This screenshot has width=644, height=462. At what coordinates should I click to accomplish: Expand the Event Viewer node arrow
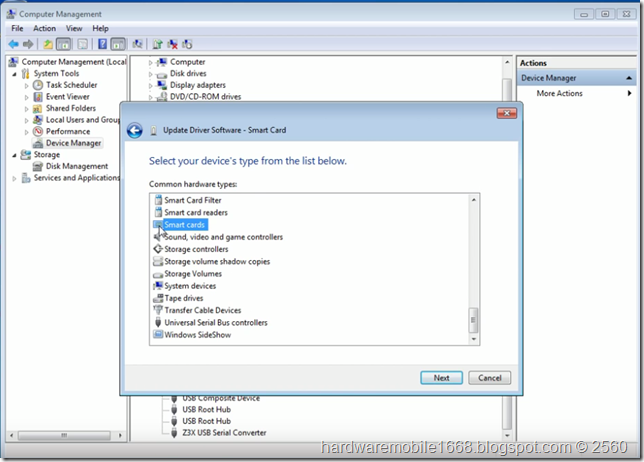(27, 97)
